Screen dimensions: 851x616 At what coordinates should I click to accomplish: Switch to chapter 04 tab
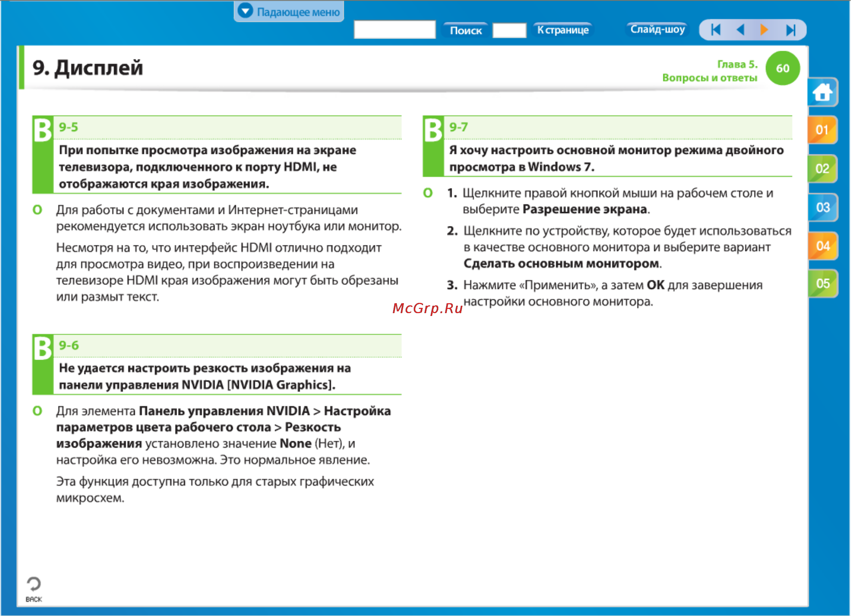(x=823, y=246)
